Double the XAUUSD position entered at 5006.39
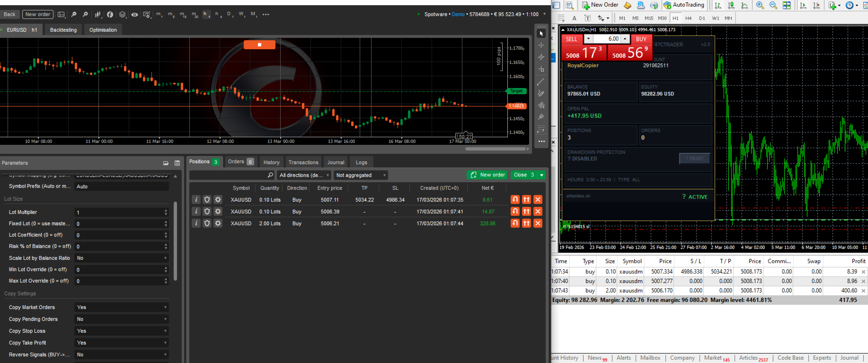The image size is (868, 363). pyautogui.click(x=526, y=212)
